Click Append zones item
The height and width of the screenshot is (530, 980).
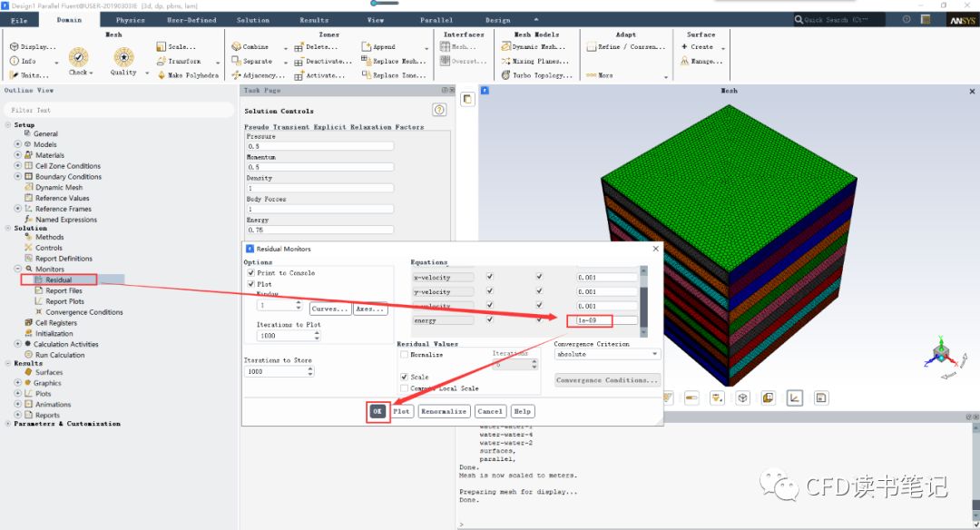(x=378, y=47)
